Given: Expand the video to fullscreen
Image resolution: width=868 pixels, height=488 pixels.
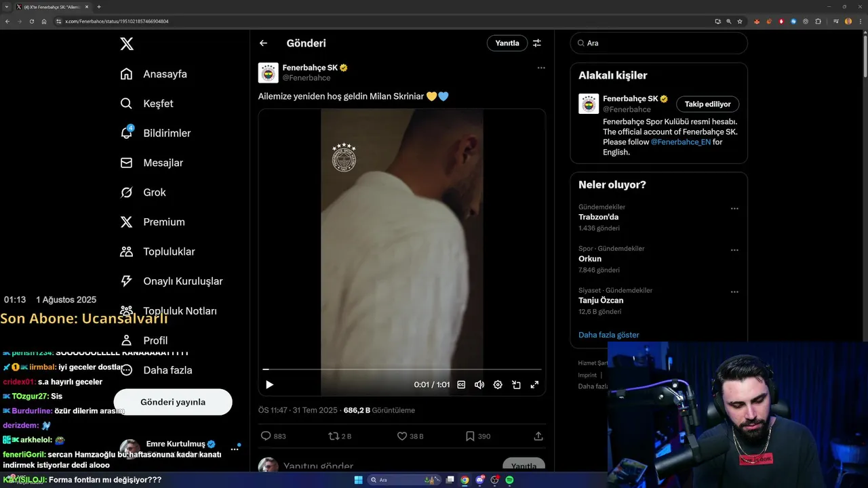Looking at the screenshot, I should (x=534, y=384).
